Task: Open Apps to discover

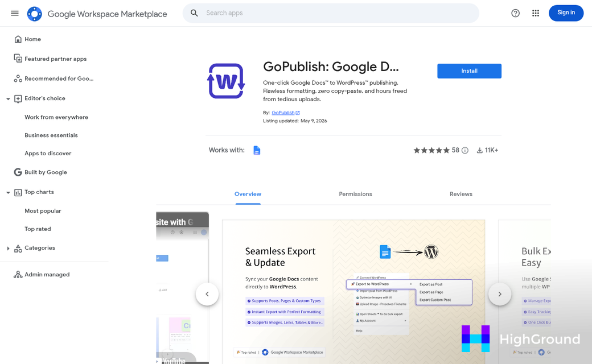Action: [x=48, y=154]
